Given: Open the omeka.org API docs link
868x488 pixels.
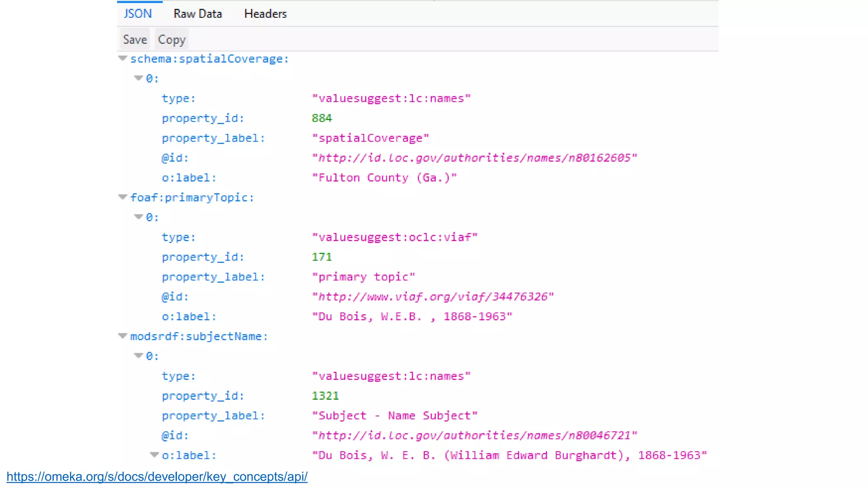Looking at the screenshot, I should (x=157, y=477).
